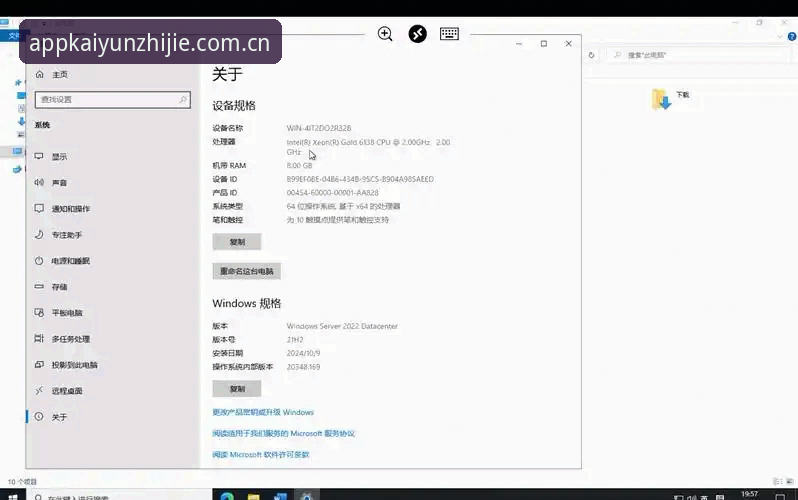
Task: Click 复制 button under device specifications
Action: (x=237, y=242)
